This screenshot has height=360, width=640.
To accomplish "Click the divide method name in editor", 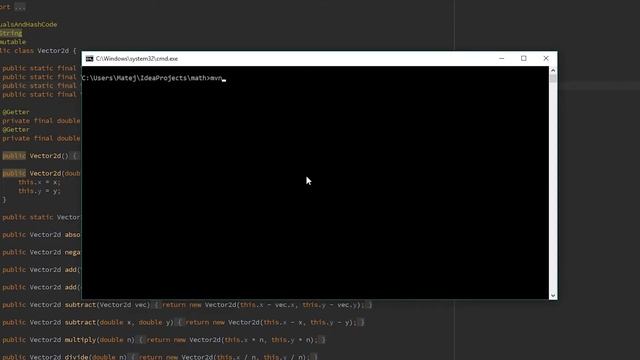I will pyautogui.click(x=76, y=357).
